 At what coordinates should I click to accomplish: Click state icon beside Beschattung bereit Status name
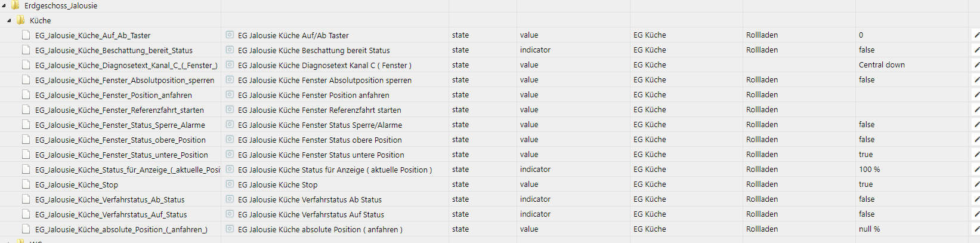230,50
